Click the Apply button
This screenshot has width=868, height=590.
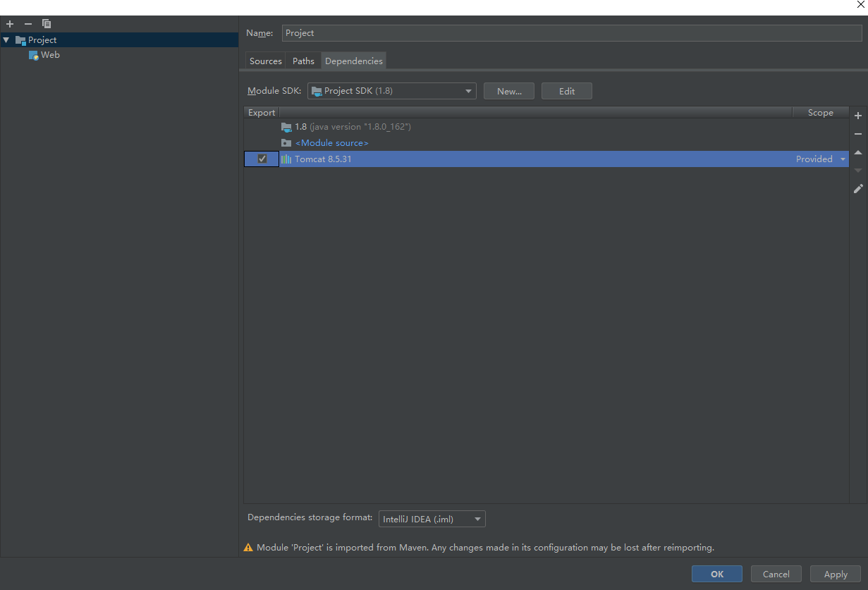836,574
